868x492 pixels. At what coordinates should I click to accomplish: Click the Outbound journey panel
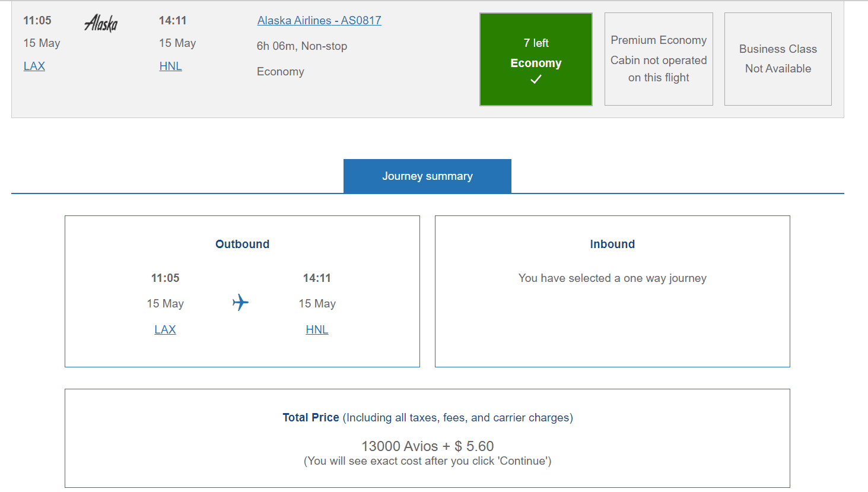tap(242, 291)
